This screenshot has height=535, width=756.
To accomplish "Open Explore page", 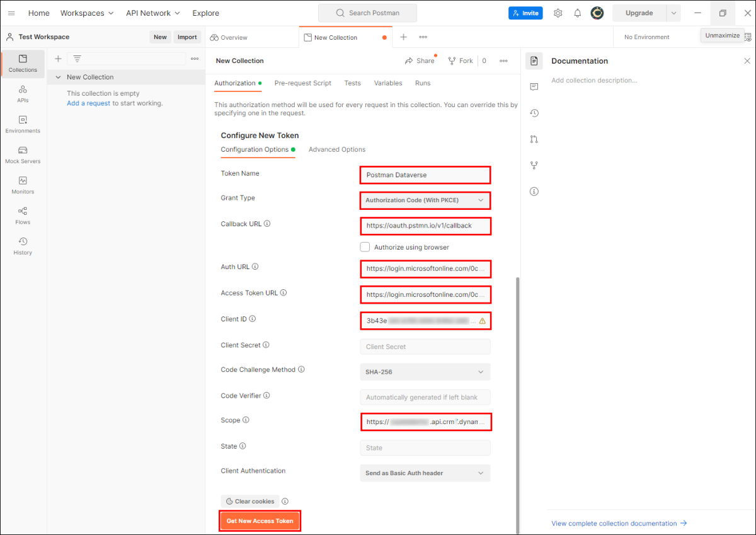I will pyautogui.click(x=206, y=13).
